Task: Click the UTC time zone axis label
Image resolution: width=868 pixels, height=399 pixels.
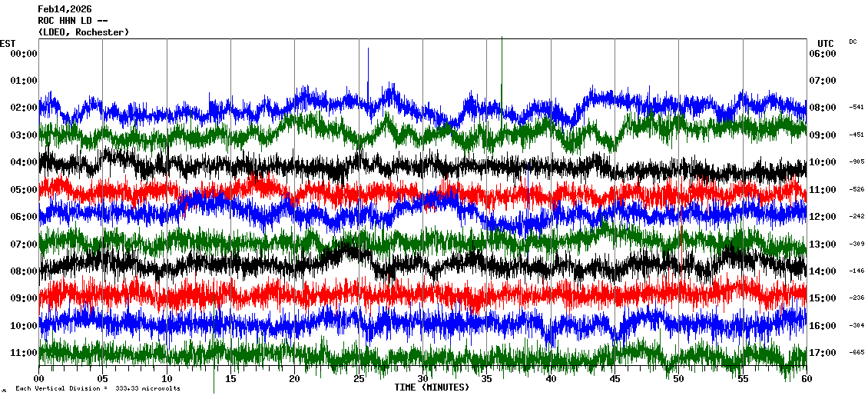Action: pyautogui.click(x=825, y=43)
